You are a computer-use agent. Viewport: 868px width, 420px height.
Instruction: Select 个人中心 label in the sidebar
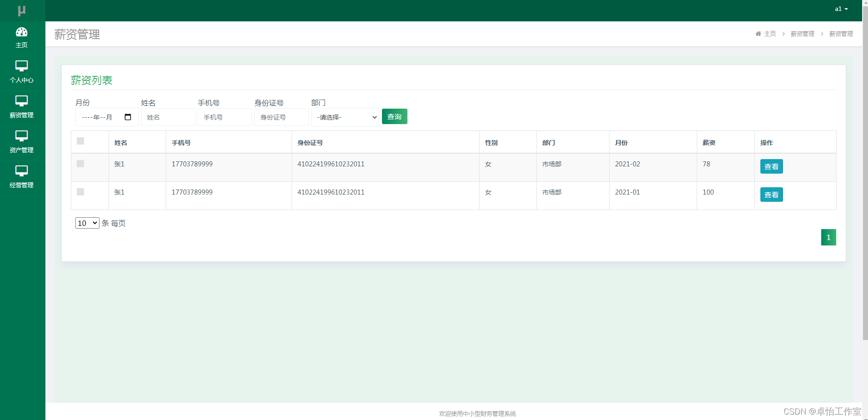(x=22, y=80)
